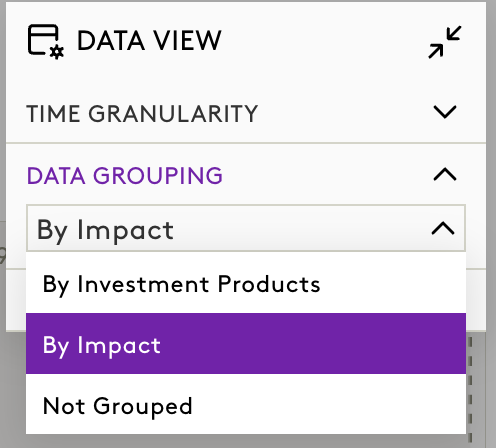The width and height of the screenshot is (496, 448).
Task: Click the gear on Data View icon
Action: [57, 53]
